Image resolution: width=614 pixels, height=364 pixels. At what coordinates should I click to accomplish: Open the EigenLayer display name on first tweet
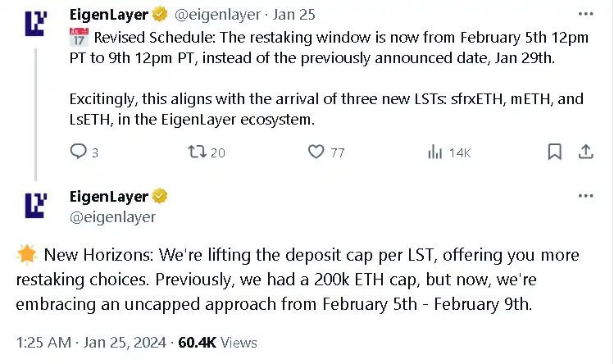109,14
